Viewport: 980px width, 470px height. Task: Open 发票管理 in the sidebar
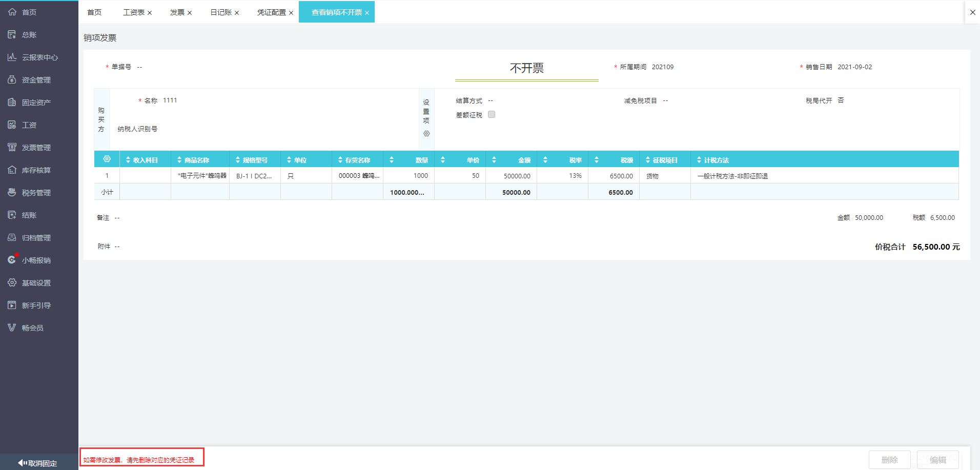point(36,148)
